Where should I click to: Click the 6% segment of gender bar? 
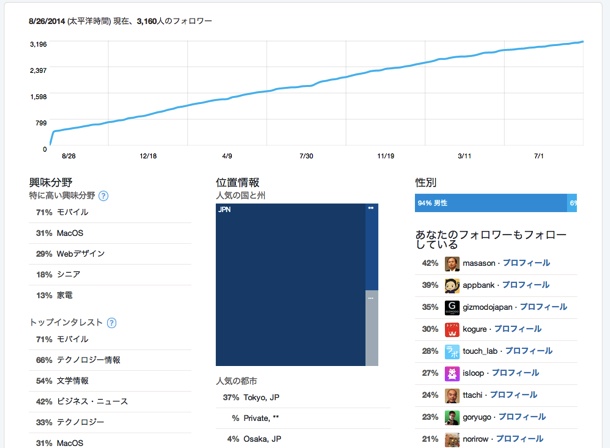click(572, 203)
